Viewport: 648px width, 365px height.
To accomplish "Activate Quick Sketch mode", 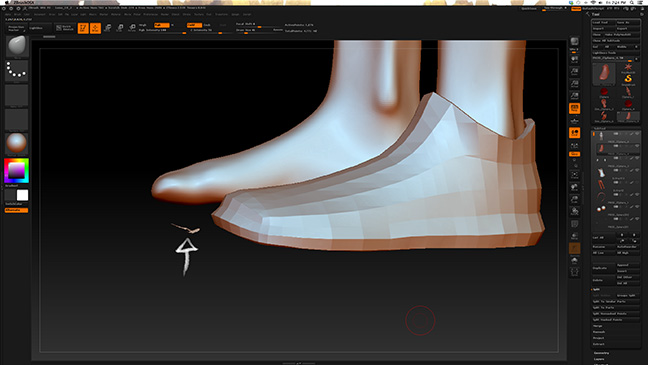I will (x=65, y=28).
